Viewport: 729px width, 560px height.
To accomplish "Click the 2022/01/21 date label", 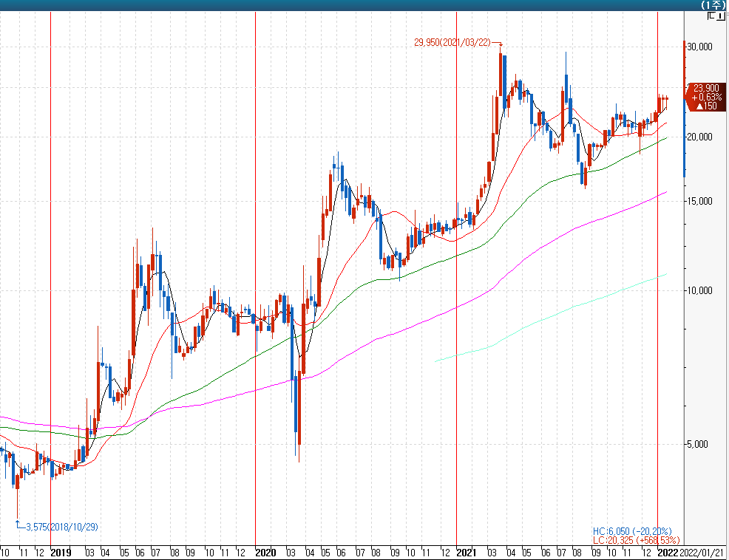I will pos(703,553).
